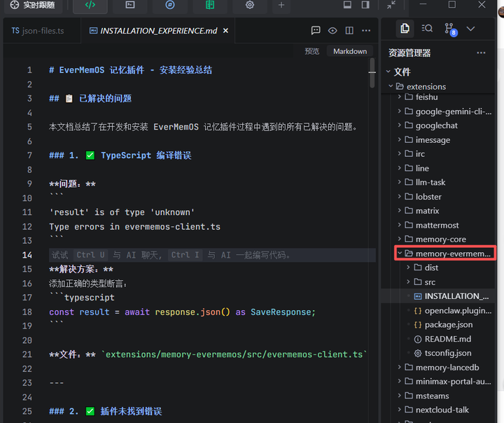Expand the google-gemini-cli folder
This screenshot has width=504, height=423.
[399, 111]
